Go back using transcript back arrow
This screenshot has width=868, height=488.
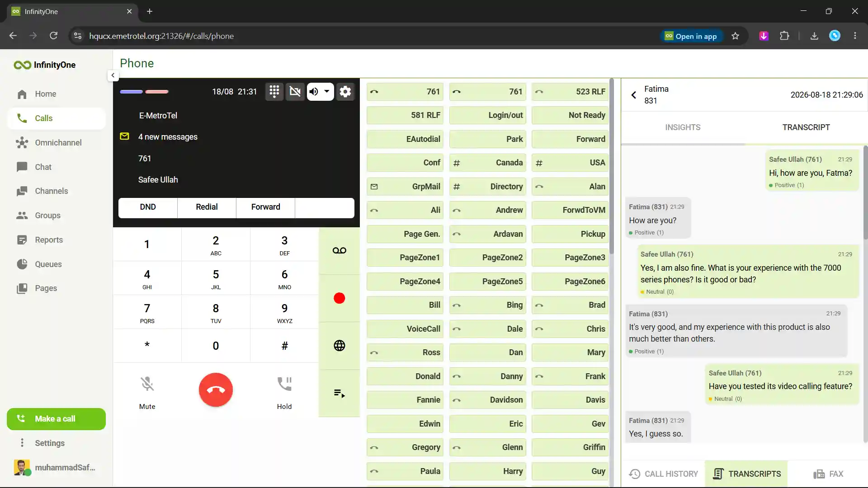click(x=634, y=95)
